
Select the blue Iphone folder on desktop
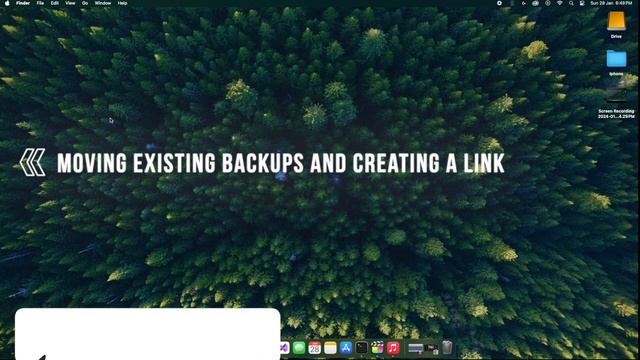[x=616, y=59]
